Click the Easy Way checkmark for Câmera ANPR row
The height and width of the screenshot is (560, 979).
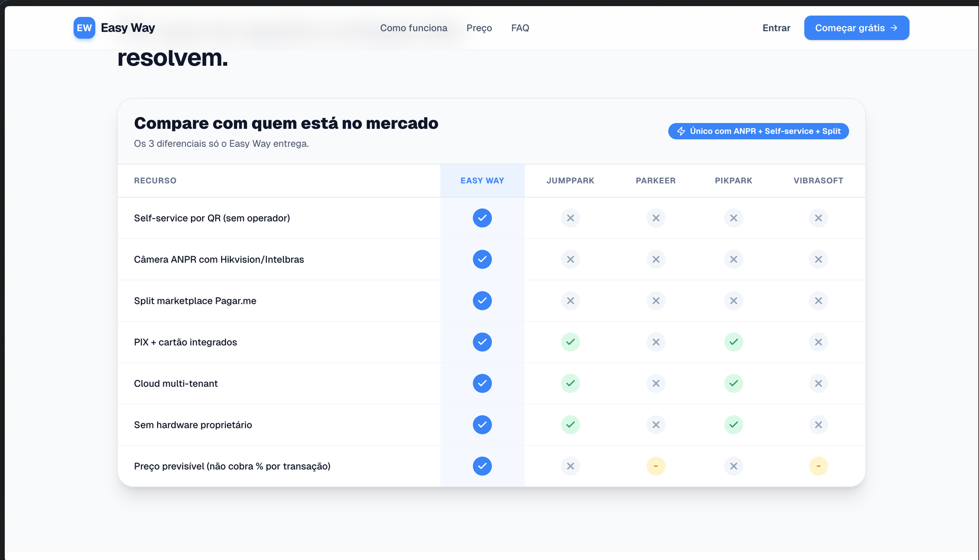pos(482,259)
